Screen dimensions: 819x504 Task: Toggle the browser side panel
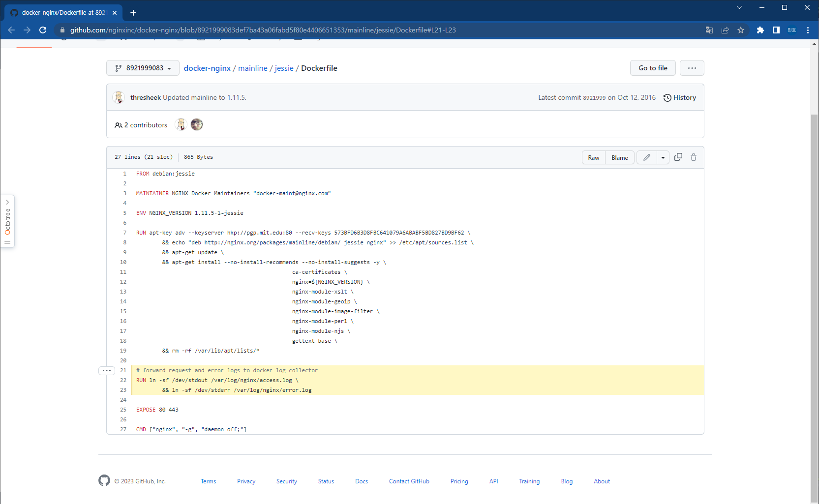point(776,30)
